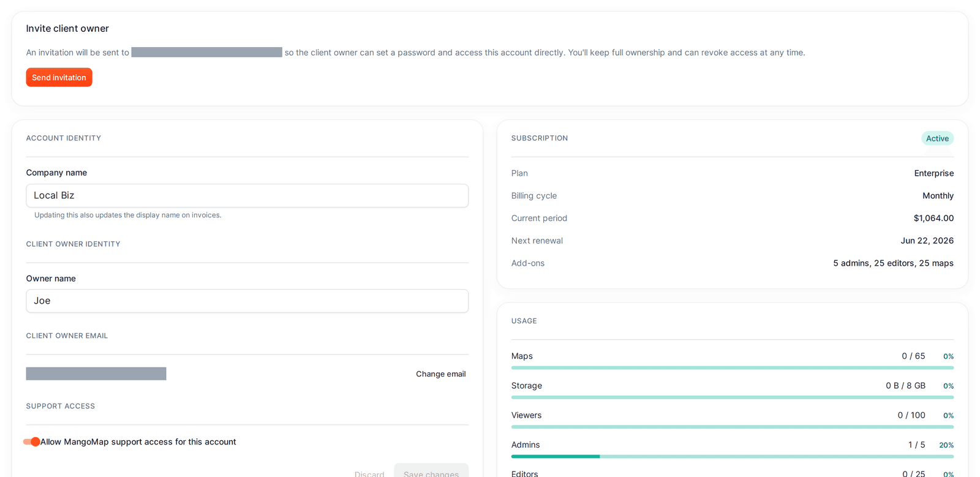Click the Jun 22, 2026 renewal date
The height and width of the screenshot is (477, 980).
[927, 241]
